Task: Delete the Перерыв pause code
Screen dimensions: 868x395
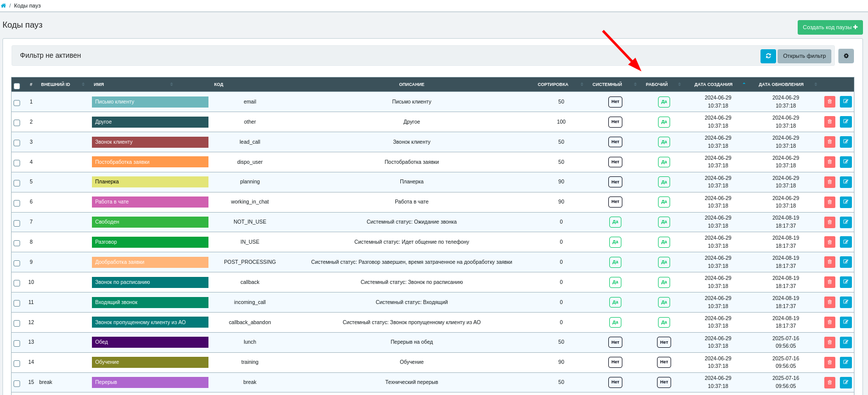Action: (x=830, y=382)
